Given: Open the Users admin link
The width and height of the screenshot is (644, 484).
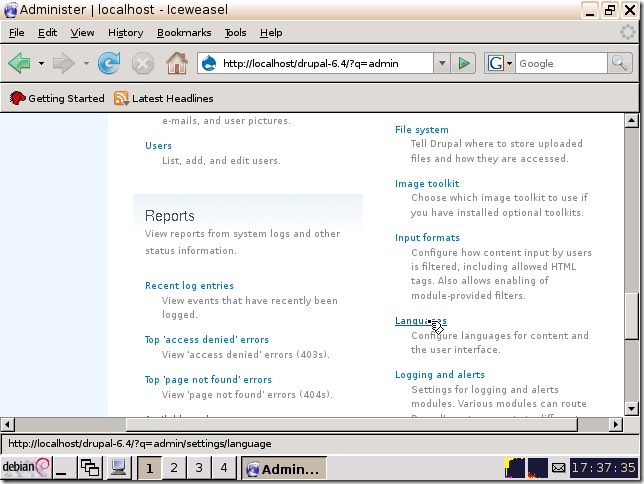Looking at the screenshot, I should pyautogui.click(x=158, y=145).
